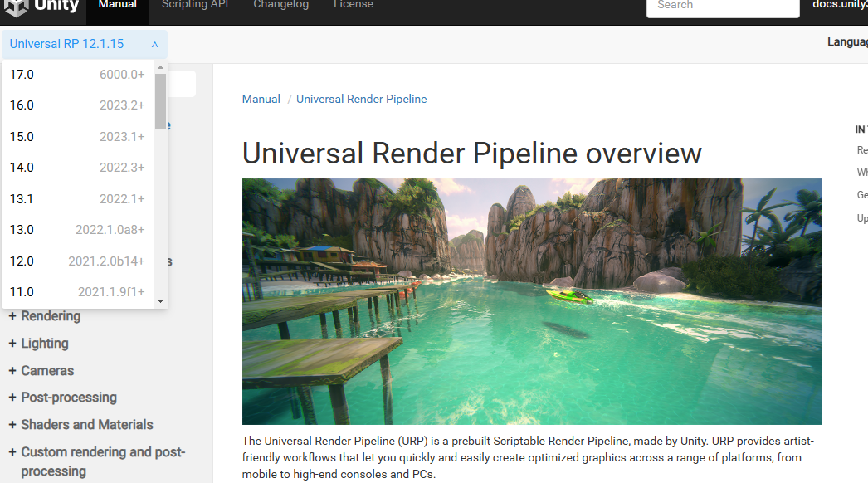This screenshot has height=483, width=868.
Task: Pick version 13.1 for Unity 2022.1+
Action: 77,199
